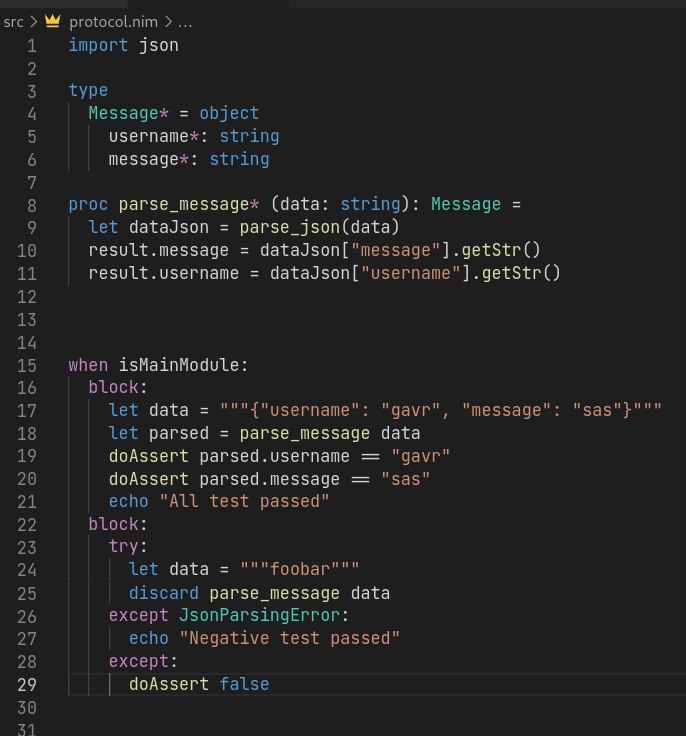
Task: Click the 'when' keyword on line 15
Action: click(88, 365)
